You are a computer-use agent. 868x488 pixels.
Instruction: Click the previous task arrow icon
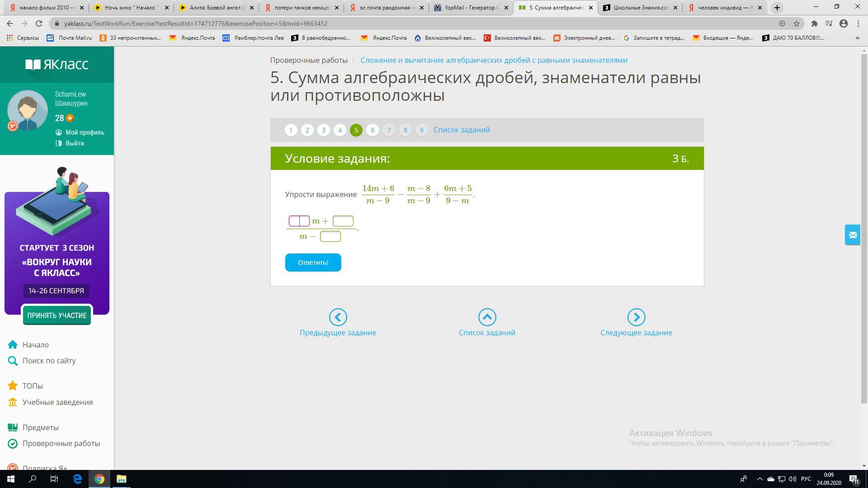[x=338, y=317]
